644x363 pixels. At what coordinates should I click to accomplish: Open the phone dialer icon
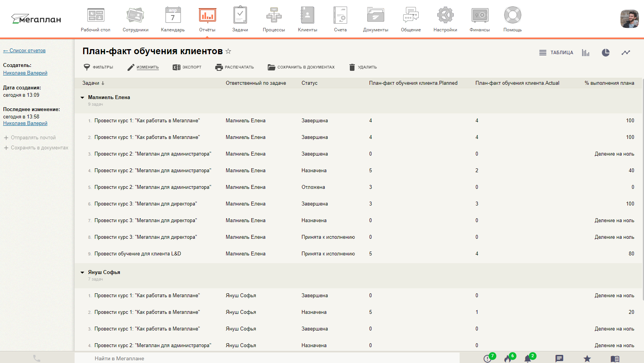[37, 358]
